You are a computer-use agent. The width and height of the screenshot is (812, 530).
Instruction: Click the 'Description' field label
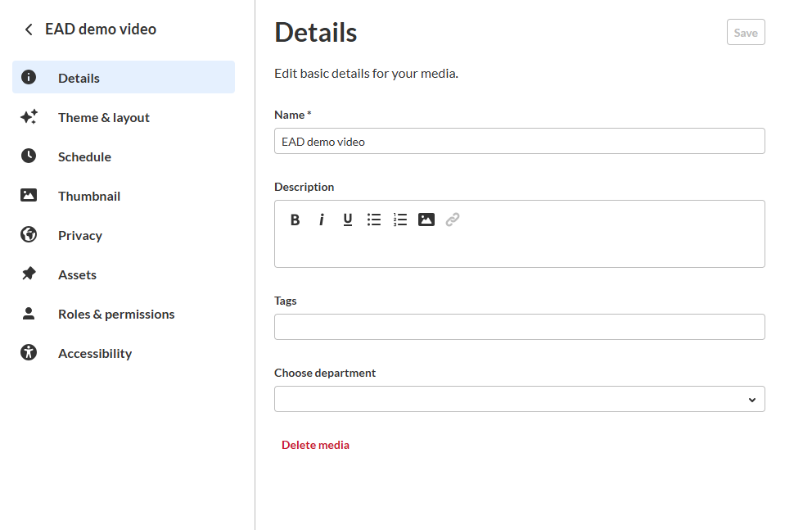tap(304, 187)
